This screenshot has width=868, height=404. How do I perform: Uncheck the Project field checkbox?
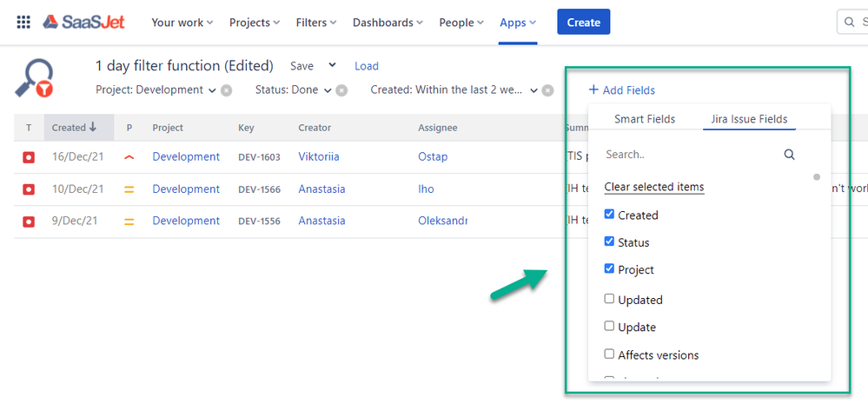click(x=609, y=268)
